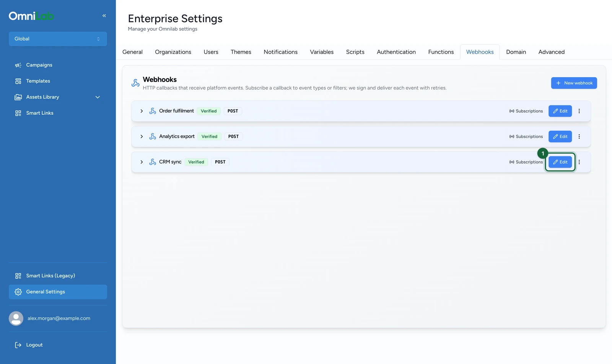The height and width of the screenshot is (364, 612).
Task: Open the Authentication tab
Action: pos(396,52)
